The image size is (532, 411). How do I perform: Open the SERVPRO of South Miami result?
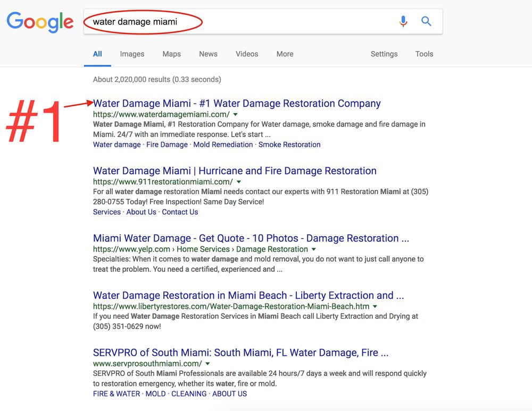[240, 353]
